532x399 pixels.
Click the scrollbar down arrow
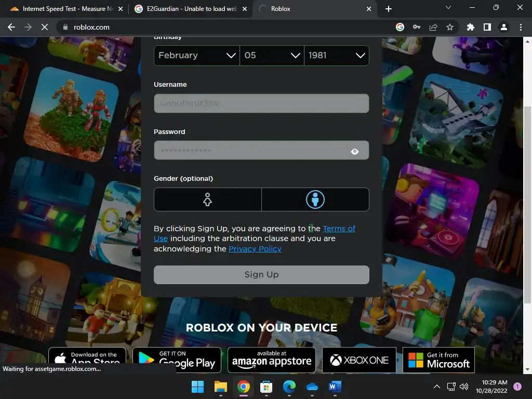click(x=527, y=369)
